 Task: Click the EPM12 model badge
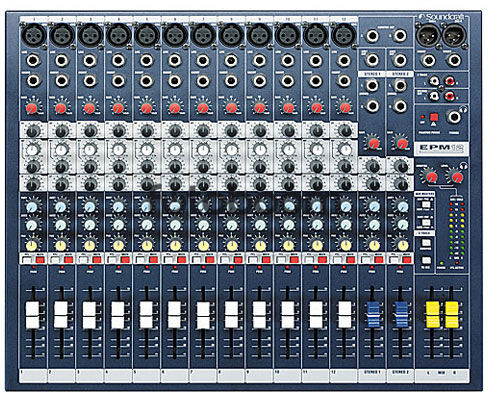(x=441, y=148)
